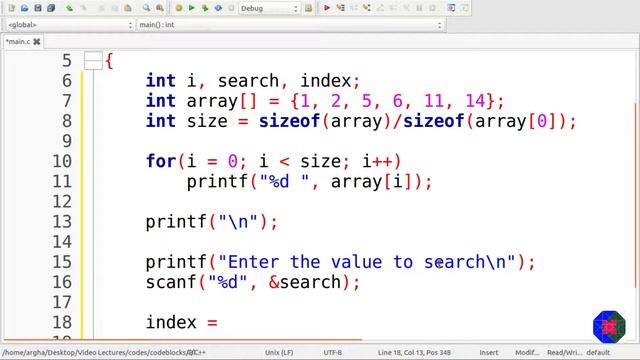The height and width of the screenshot is (360, 640).
Task: Click the 'Enter the value to search' string
Action: tap(367, 262)
